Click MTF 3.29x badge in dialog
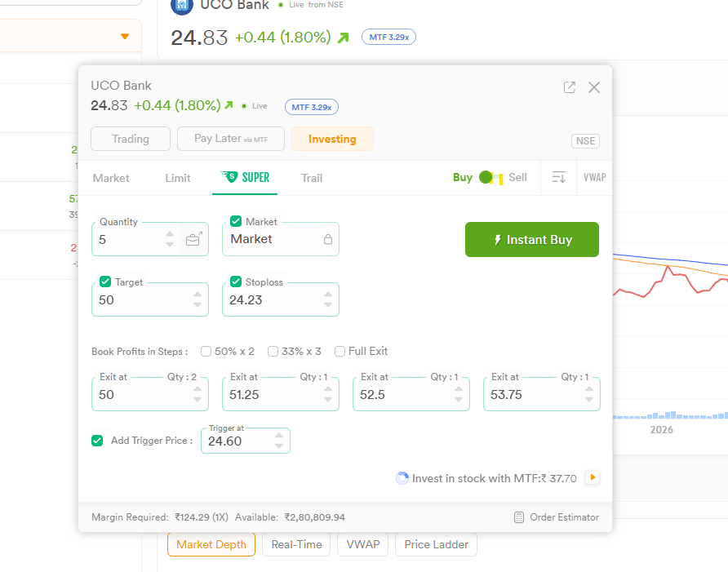The height and width of the screenshot is (572, 728). coord(312,107)
